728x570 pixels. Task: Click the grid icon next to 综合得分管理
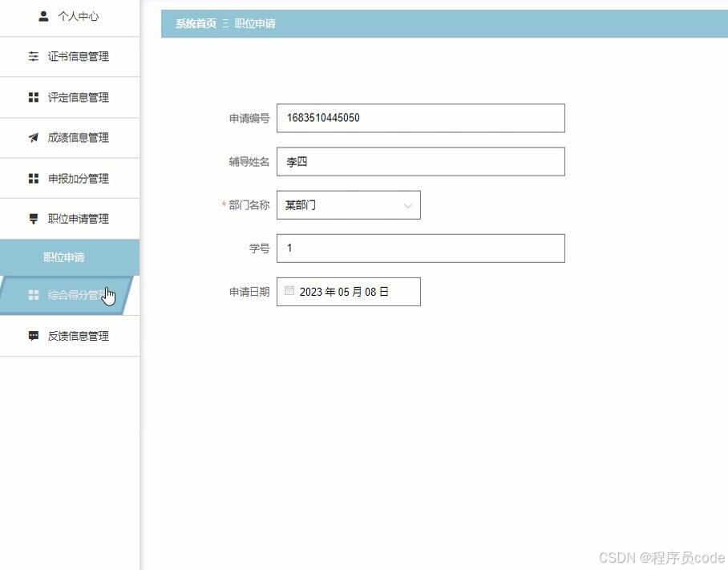point(34,295)
